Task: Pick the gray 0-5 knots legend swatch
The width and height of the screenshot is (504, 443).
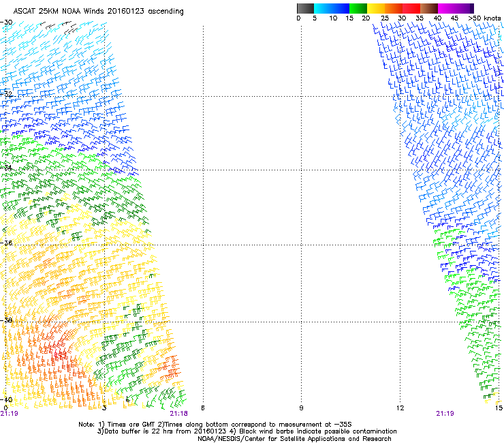Action: pyautogui.click(x=305, y=8)
